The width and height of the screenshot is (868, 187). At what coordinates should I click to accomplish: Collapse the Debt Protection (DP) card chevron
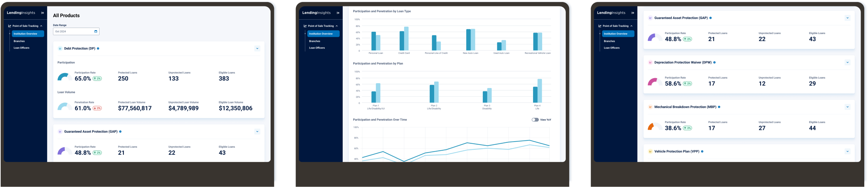(x=257, y=49)
